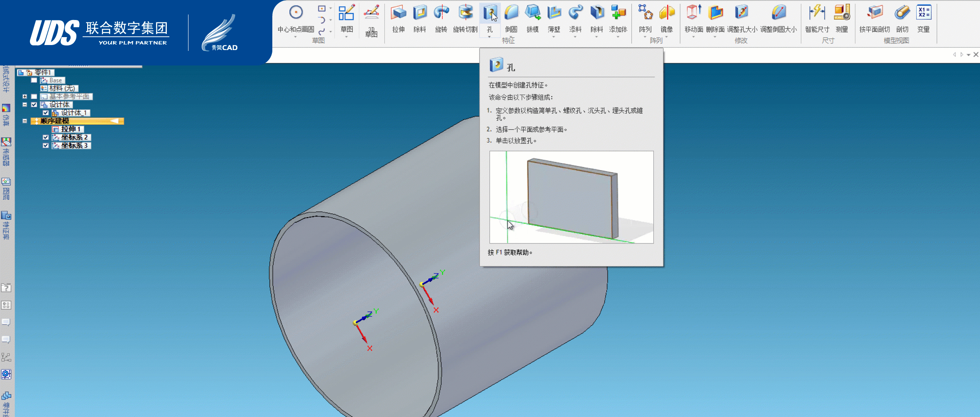This screenshot has width=980, height=417.
Task: Select the 添料 sweep add tool
Action: tap(575, 18)
